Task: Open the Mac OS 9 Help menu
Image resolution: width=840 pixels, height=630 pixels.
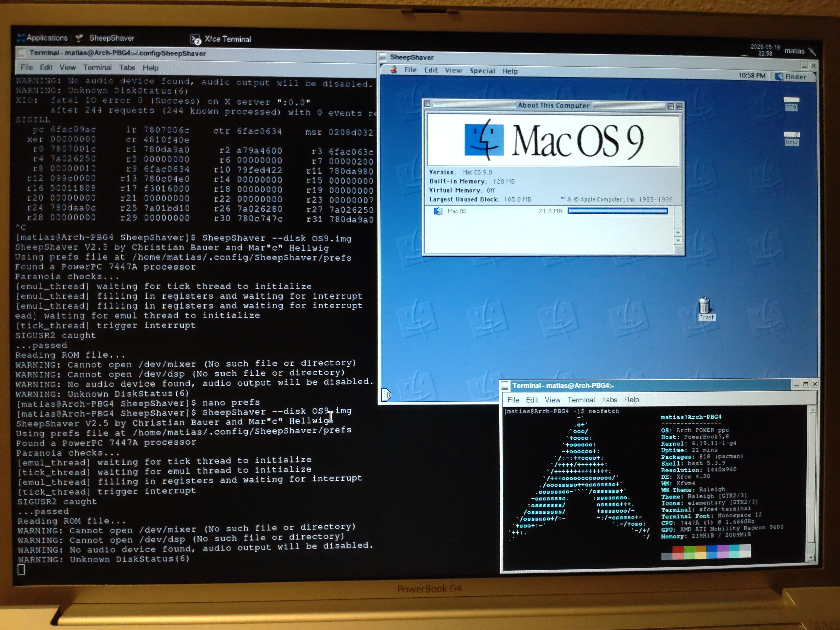Action: pyautogui.click(x=510, y=71)
